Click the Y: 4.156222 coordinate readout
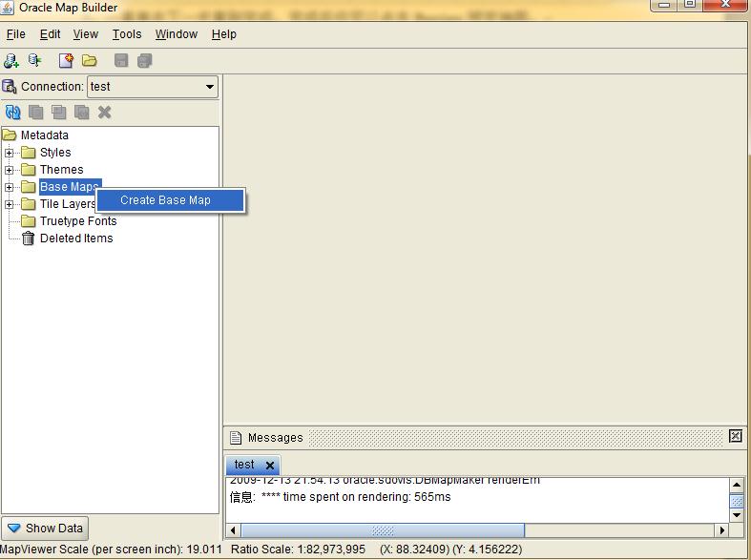 pyautogui.click(x=488, y=550)
